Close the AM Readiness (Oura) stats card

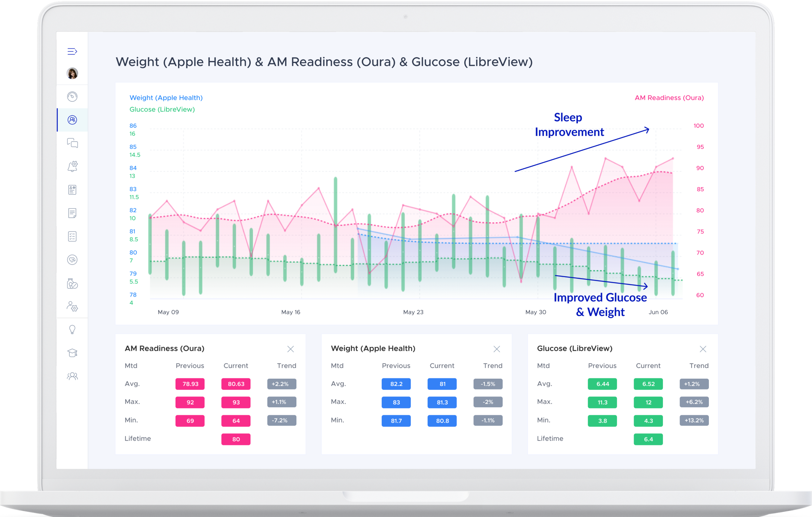pos(291,349)
